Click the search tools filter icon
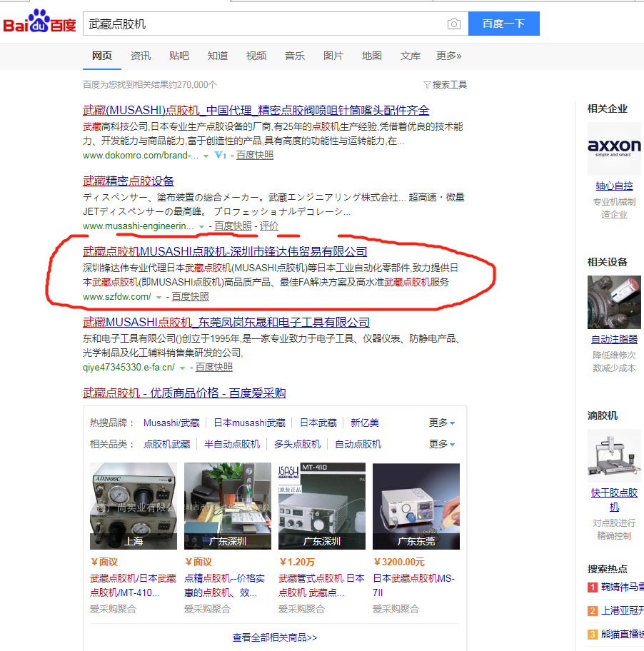The image size is (644, 651). [426, 85]
